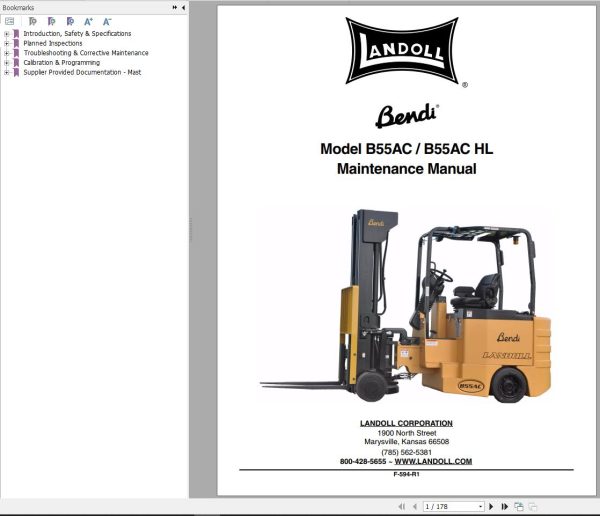Screen dimensions: 600x516
Task: Expand the Troubleshooting & Corrective Maintenance node
Action: point(7,53)
